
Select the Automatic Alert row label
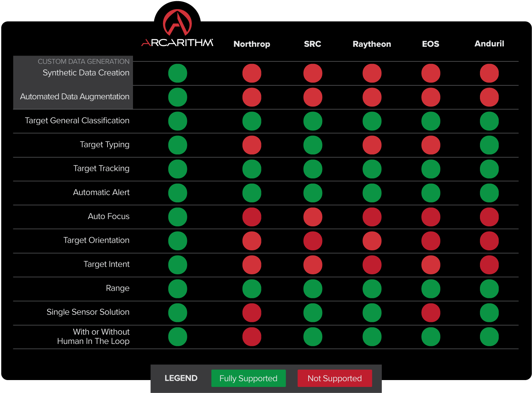point(101,193)
